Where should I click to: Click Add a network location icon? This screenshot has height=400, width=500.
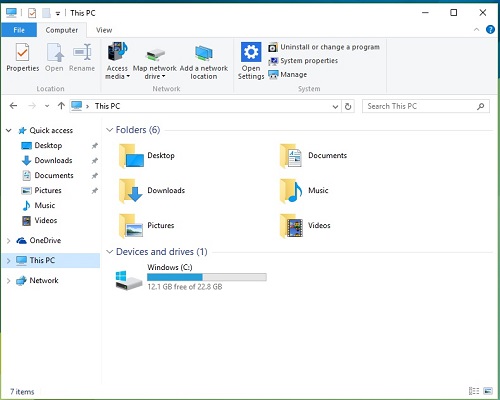(204, 53)
